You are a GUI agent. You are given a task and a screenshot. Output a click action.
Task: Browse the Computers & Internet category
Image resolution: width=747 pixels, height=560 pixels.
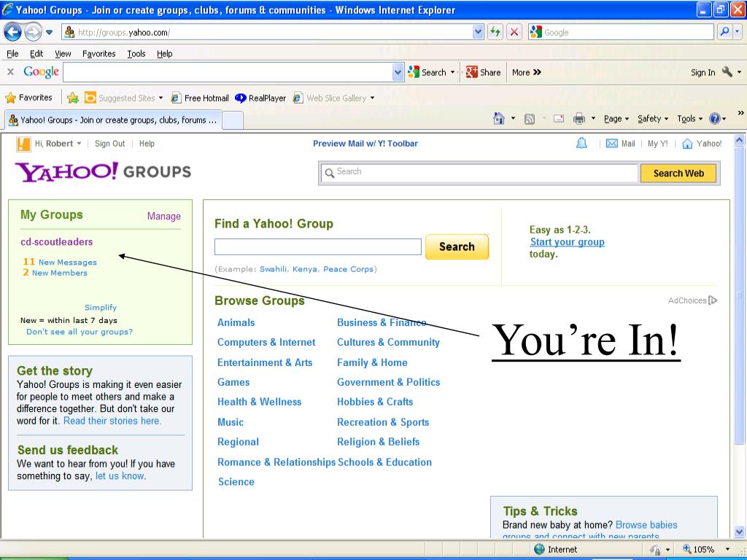point(266,342)
